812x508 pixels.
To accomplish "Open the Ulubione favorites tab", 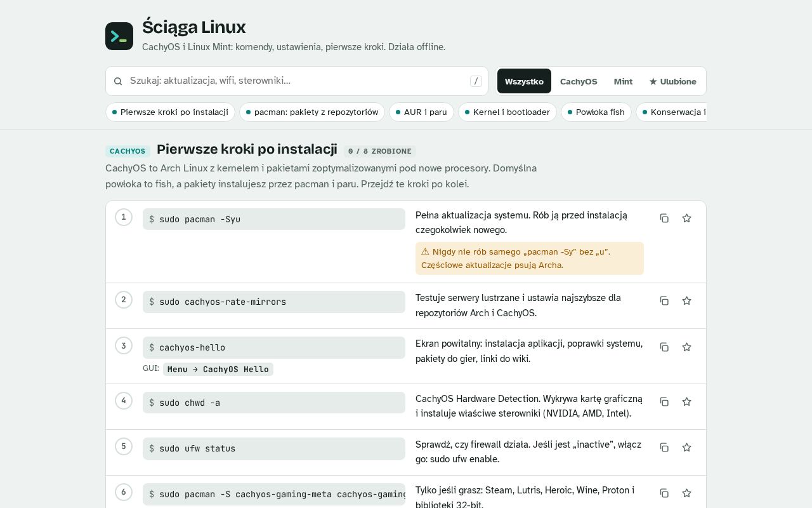I will 672,81.
